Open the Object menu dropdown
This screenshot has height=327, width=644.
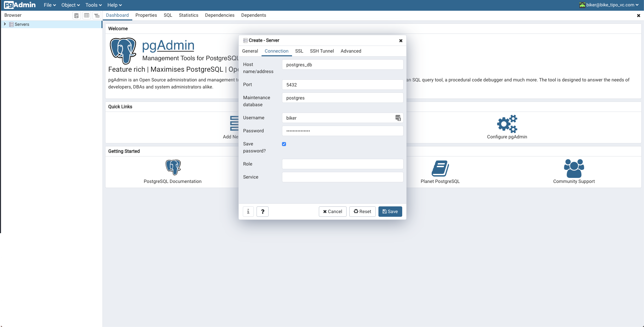point(71,5)
